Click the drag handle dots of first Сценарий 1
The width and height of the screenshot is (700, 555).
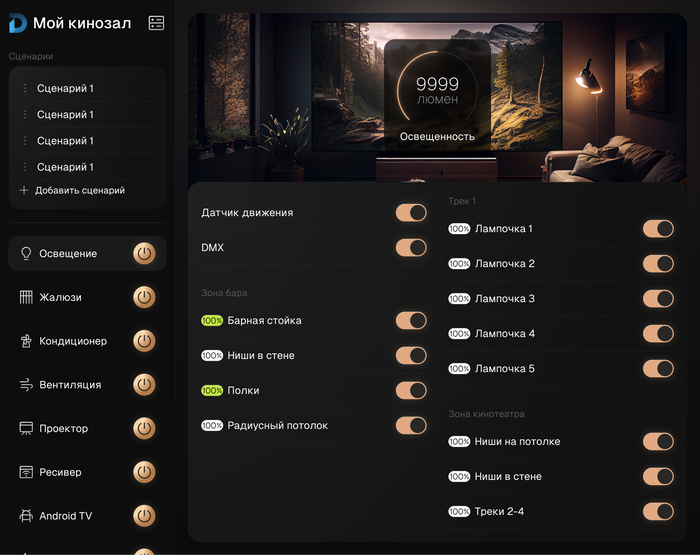click(x=25, y=88)
